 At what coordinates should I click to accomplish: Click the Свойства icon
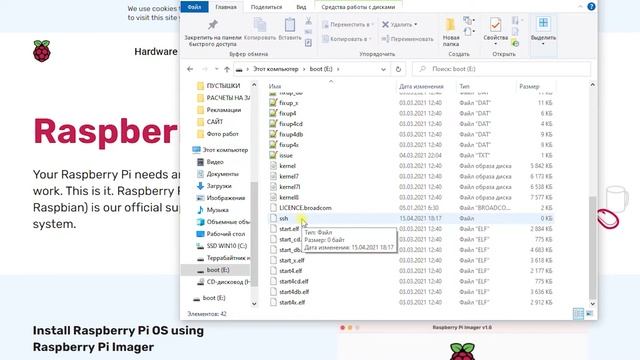pos(496,25)
